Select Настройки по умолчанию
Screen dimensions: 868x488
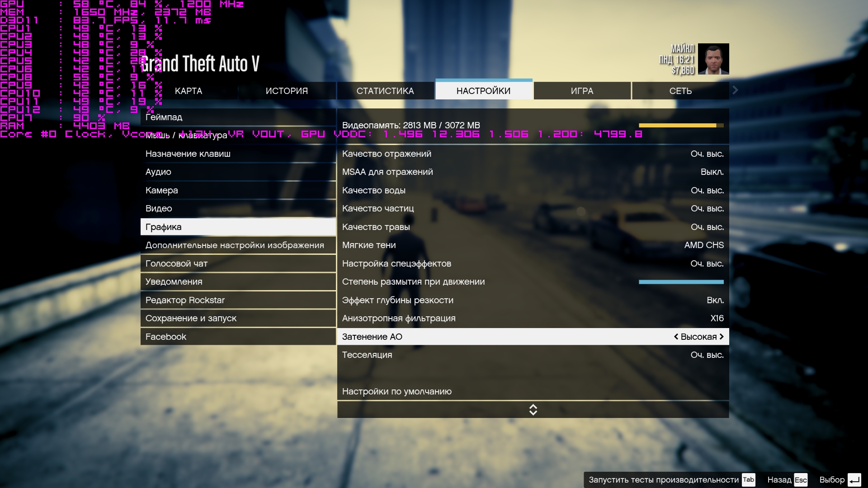point(396,391)
